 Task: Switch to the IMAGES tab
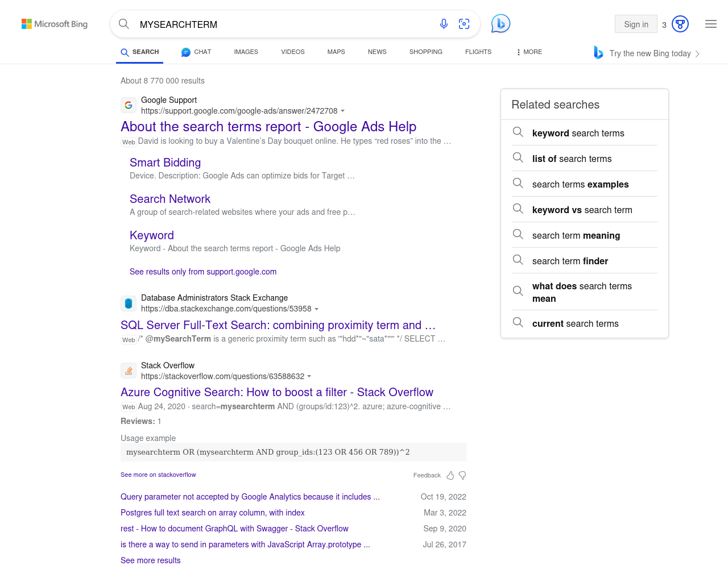[x=246, y=52]
